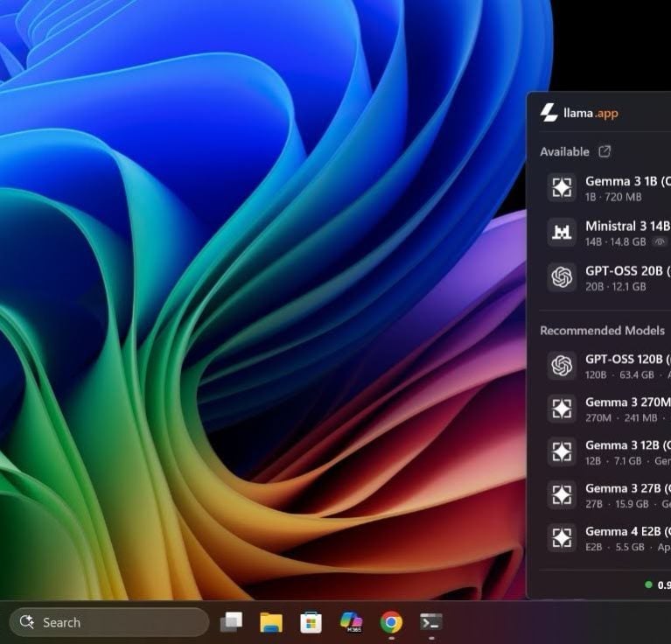Click the green status dot at panel bottom
This screenshot has width=671, height=644.
point(648,584)
